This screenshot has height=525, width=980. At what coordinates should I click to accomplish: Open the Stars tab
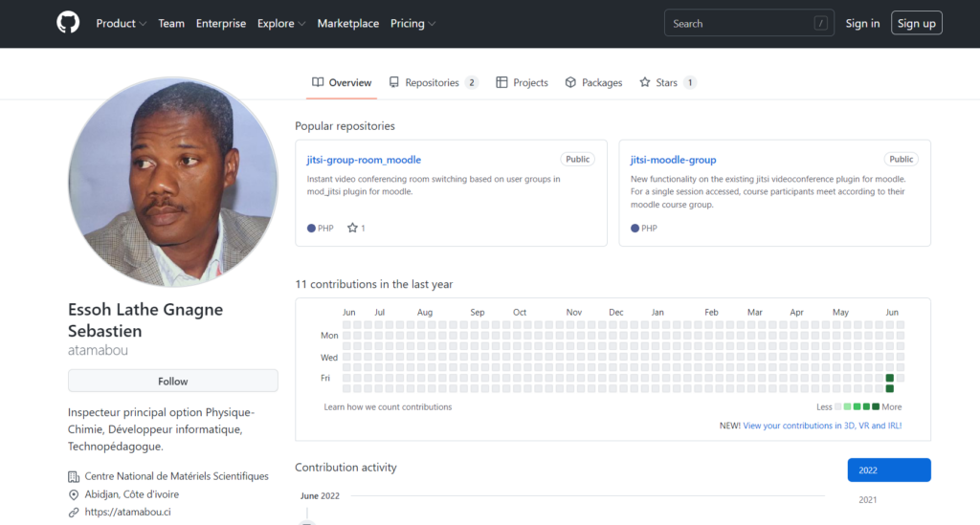pyautogui.click(x=667, y=83)
